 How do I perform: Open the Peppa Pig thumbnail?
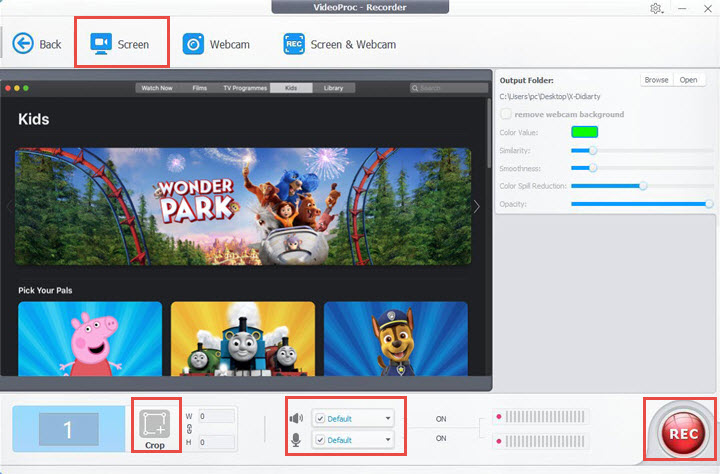[x=90, y=339]
